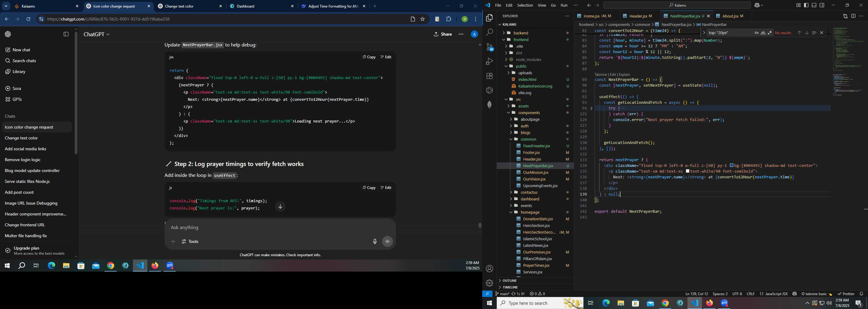Viewport: 868px width, 309px height.
Task: Open the Search view in VS Code activity bar
Action: [x=489, y=32]
